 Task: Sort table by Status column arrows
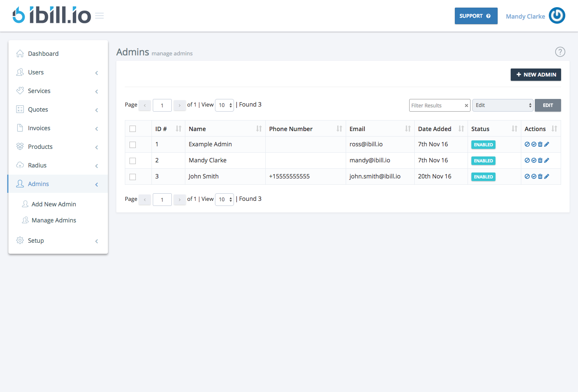(x=515, y=129)
